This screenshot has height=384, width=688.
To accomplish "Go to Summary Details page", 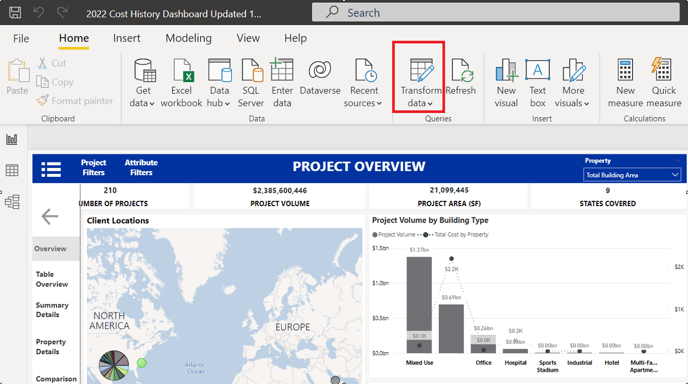I will [52, 310].
